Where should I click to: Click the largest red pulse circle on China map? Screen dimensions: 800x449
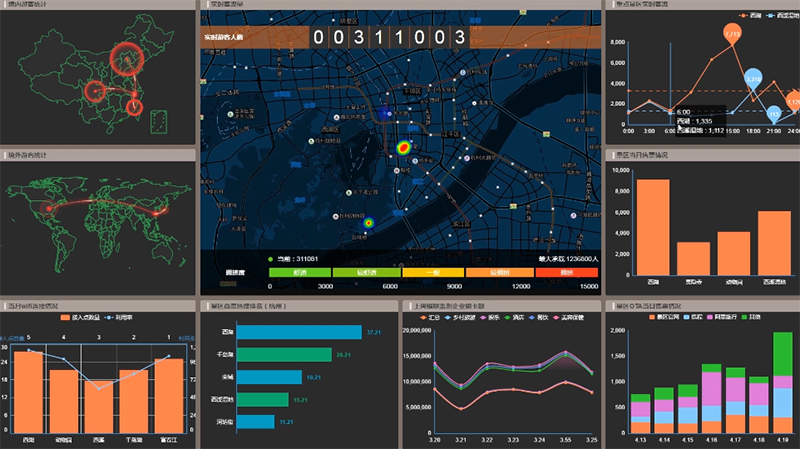click(x=127, y=59)
